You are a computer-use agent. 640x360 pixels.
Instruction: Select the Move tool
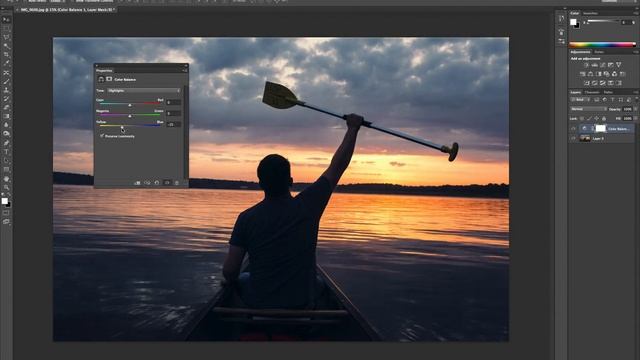6,20
